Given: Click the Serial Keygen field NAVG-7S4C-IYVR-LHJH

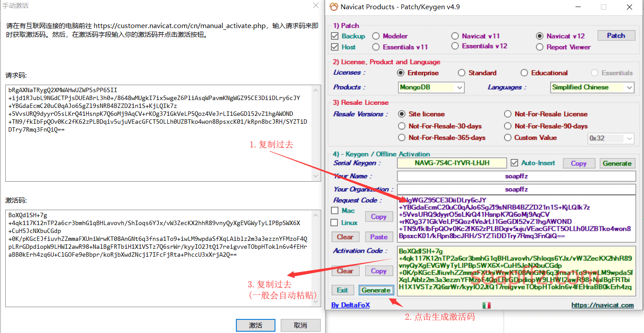Looking at the screenshot, I should [452, 163].
